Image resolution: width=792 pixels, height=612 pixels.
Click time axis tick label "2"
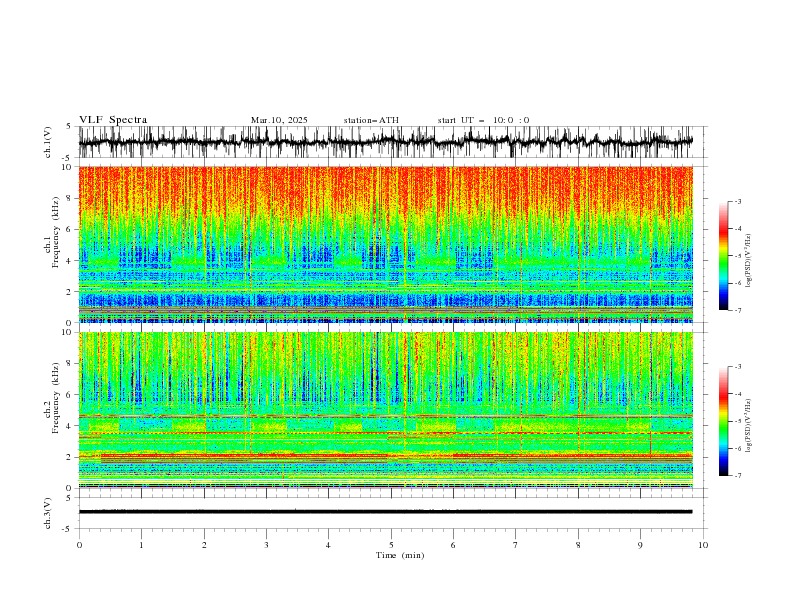point(204,545)
